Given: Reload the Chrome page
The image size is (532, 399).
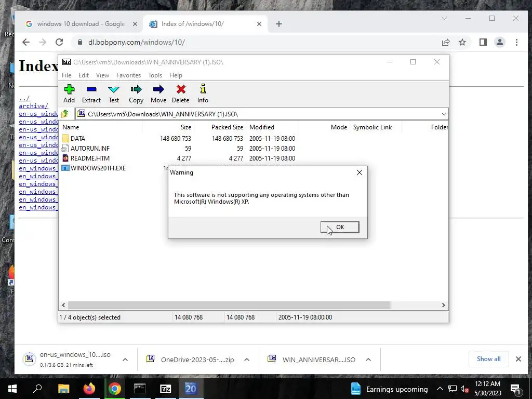Looking at the screenshot, I should click(59, 42).
